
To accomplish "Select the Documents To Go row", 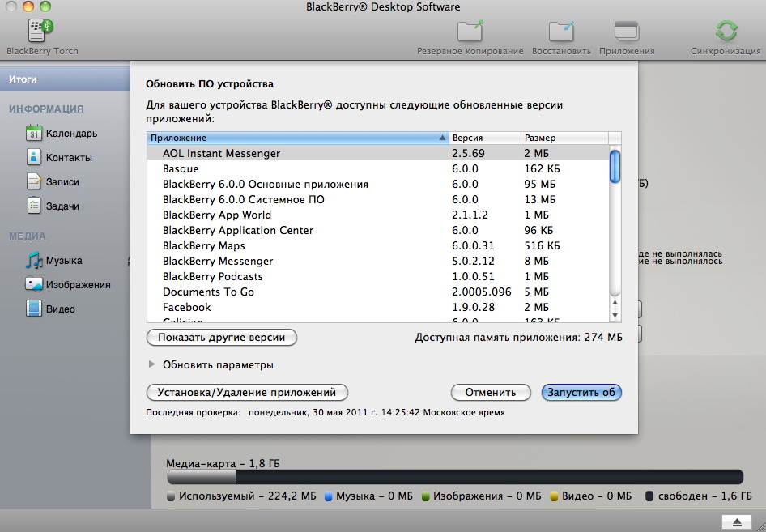I will click(x=378, y=292).
